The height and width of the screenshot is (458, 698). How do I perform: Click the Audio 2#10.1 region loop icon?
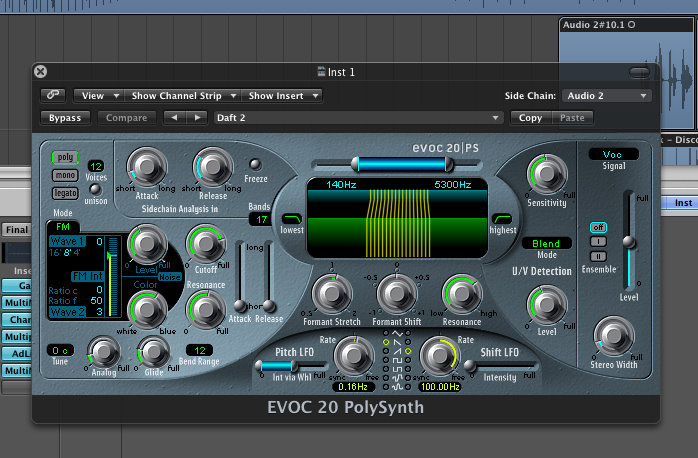point(631,25)
